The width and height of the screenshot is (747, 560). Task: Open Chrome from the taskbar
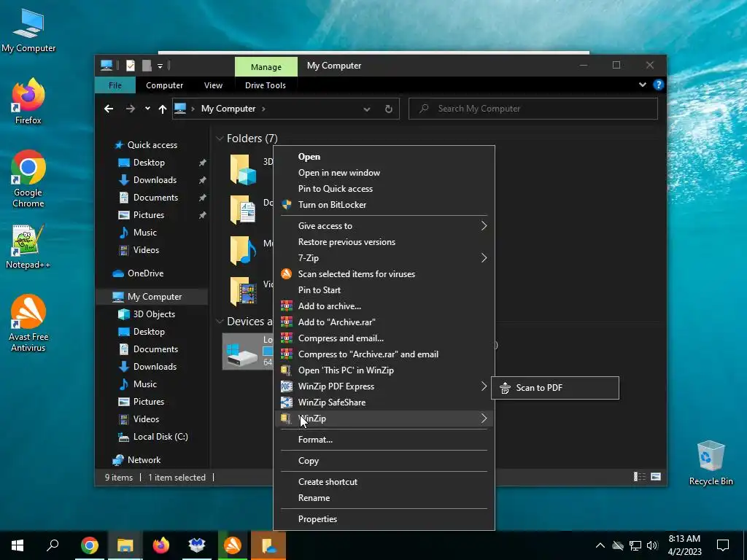click(x=89, y=545)
